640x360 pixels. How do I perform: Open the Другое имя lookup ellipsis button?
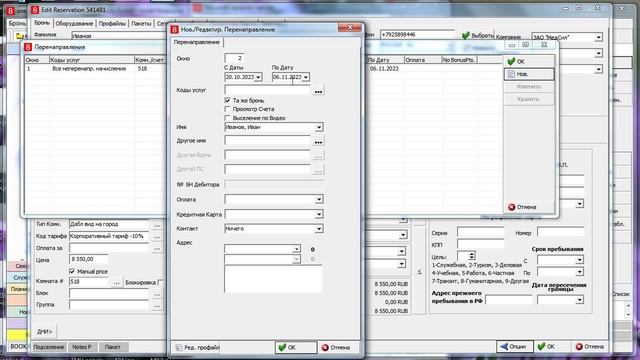point(318,142)
